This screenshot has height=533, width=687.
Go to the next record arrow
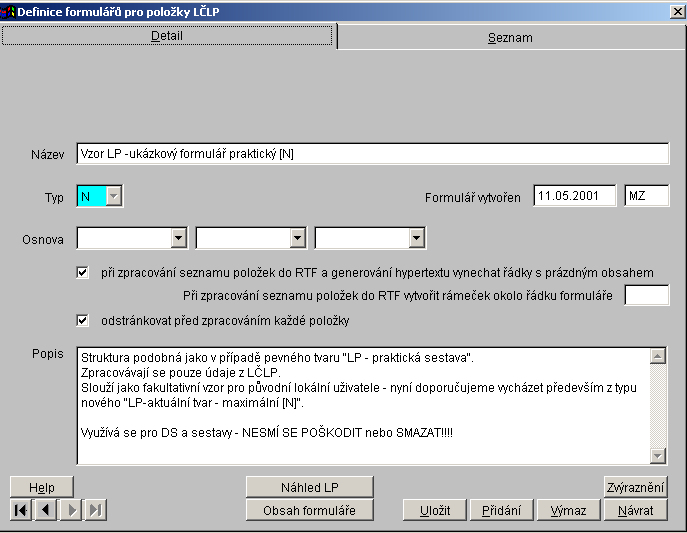(71, 510)
